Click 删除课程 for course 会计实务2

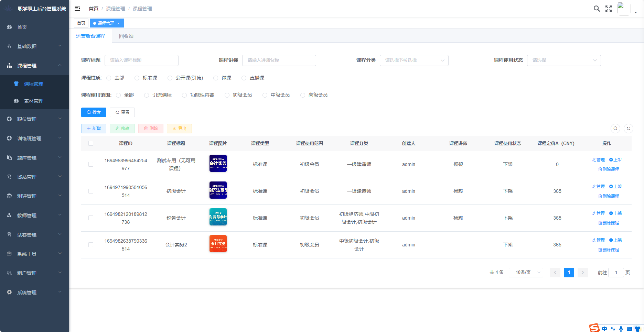tap(609, 250)
